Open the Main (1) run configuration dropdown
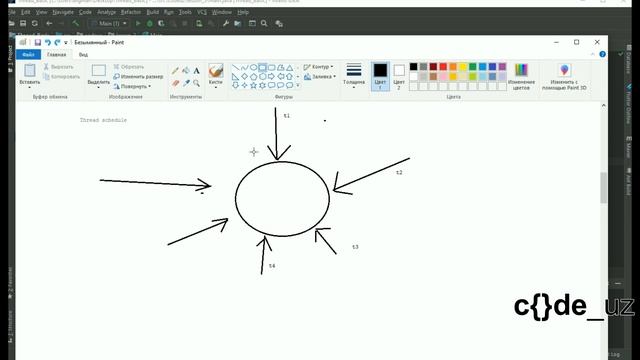 coord(110,24)
